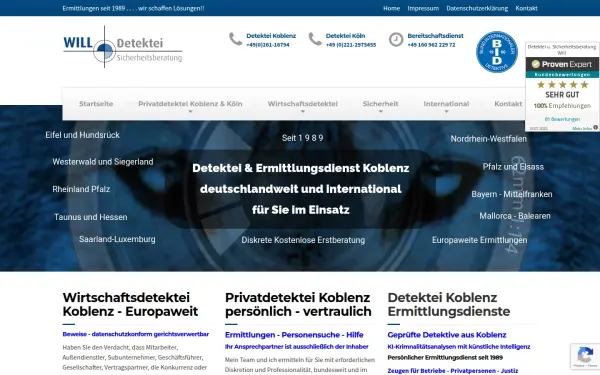Click the clock icon beside Bereitschaftsdienst

(x=396, y=39)
